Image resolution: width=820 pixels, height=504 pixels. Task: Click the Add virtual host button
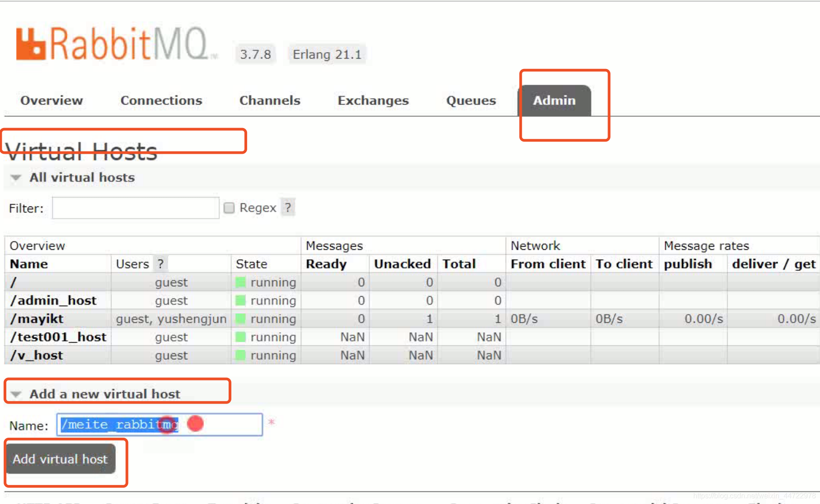pos(60,459)
